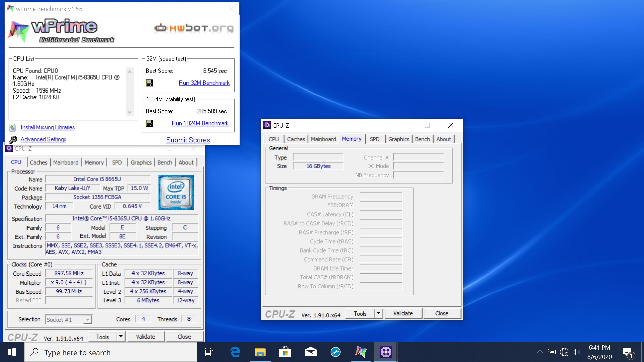Switch to wPrime on the taskbar

click(x=361, y=352)
